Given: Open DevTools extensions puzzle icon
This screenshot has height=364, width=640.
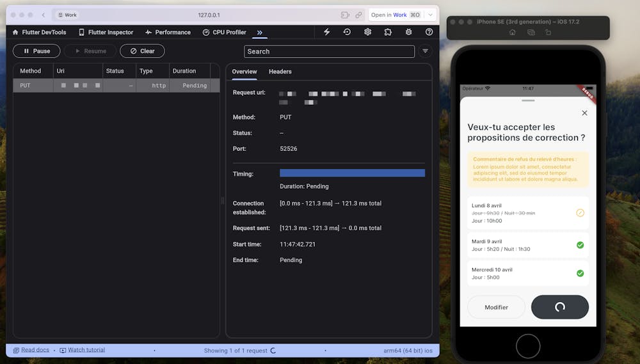Looking at the screenshot, I should [388, 32].
